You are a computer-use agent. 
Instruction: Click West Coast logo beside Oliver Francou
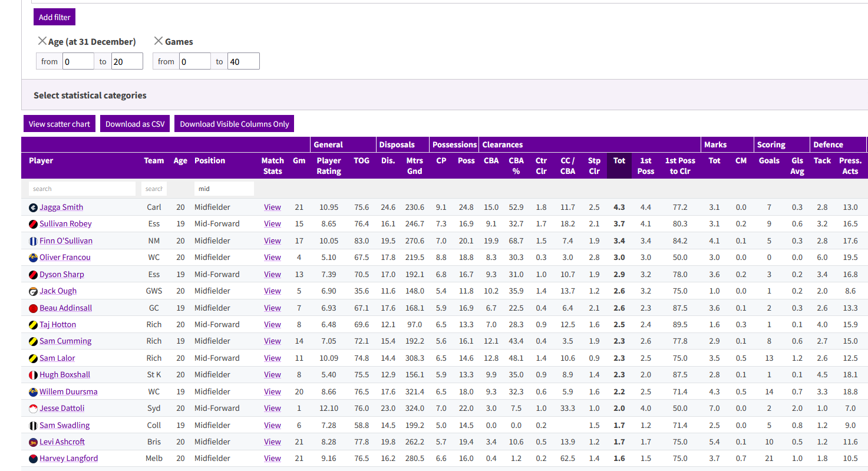click(33, 258)
